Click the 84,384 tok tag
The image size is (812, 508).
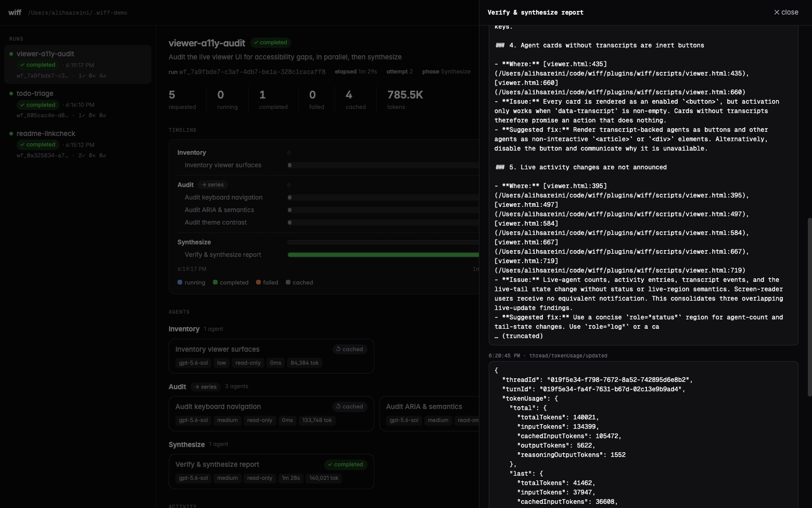click(x=304, y=363)
